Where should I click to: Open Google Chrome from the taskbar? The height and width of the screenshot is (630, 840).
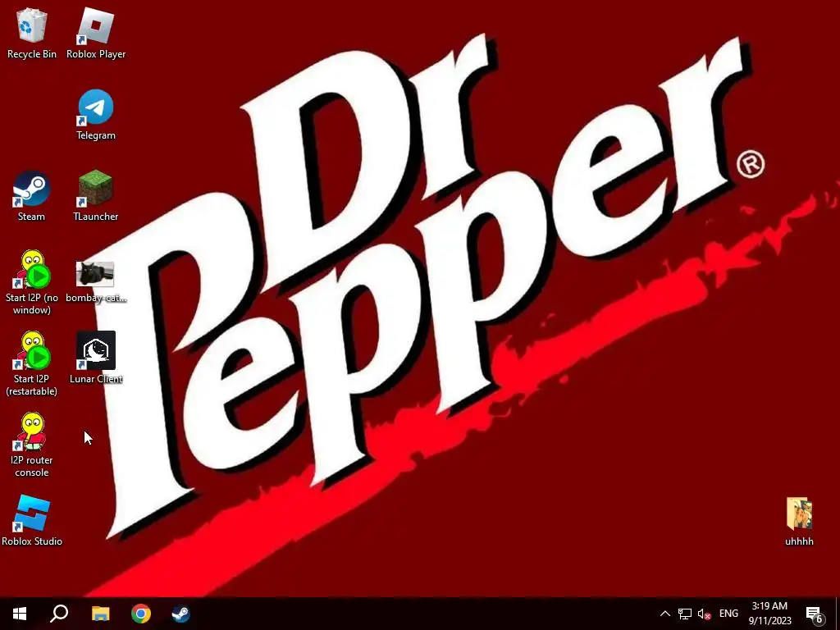(141, 614)
